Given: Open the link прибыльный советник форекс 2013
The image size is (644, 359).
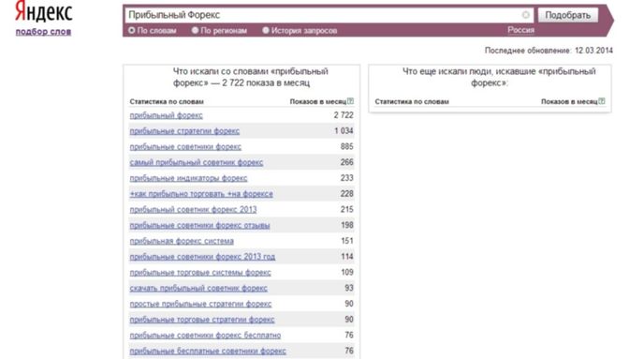Looking at the screenshot, I should coord(193,210).
